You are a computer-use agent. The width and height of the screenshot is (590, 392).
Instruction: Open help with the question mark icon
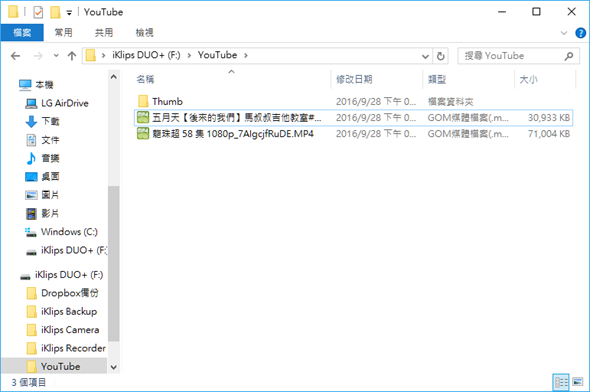click(580, 33)
